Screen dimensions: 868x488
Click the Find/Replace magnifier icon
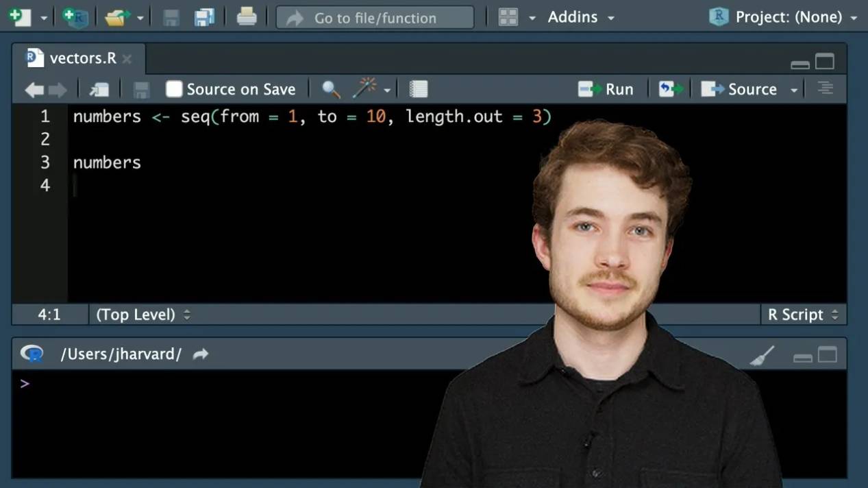click(331, 89)
